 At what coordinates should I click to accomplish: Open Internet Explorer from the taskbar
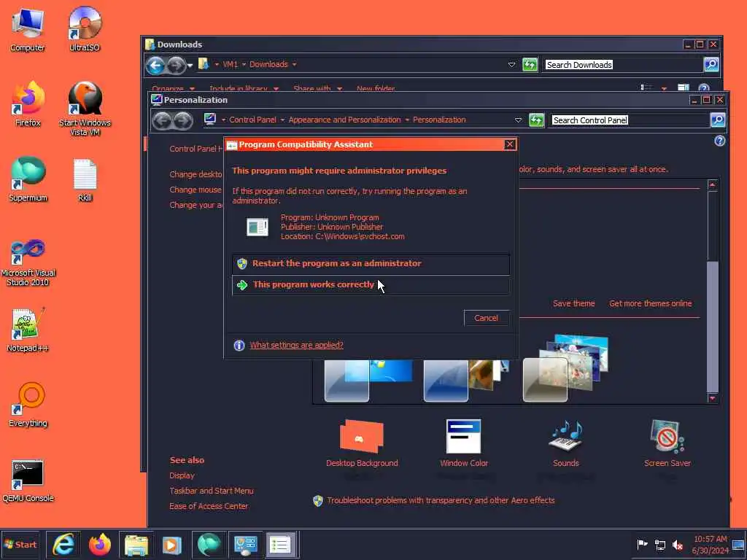63,545
